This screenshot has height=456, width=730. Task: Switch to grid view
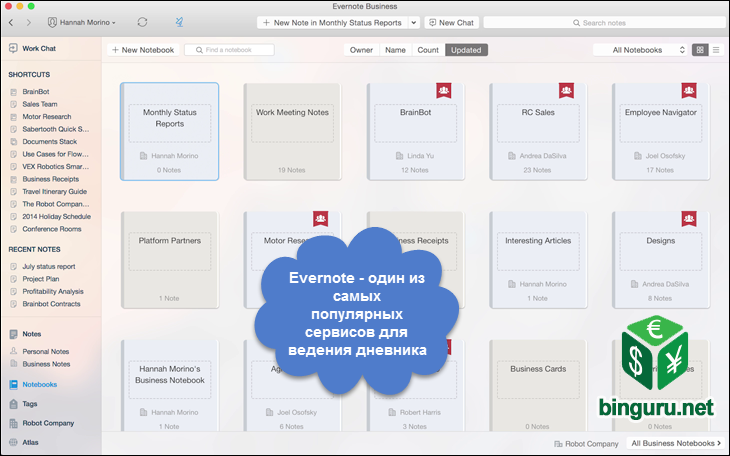point(700,50)
